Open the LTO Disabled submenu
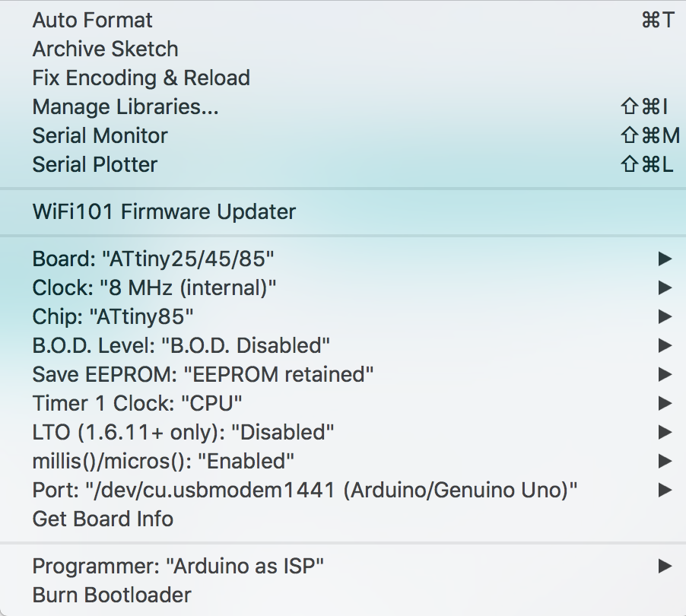This screenshot has height=616, width=686. [183, 433]
